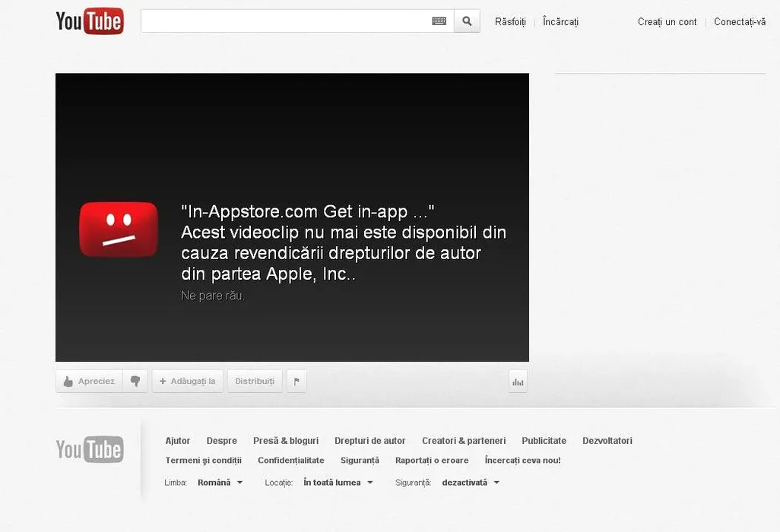Click the Distribuiți share button
780x532 pixels.
click(255, 382)
